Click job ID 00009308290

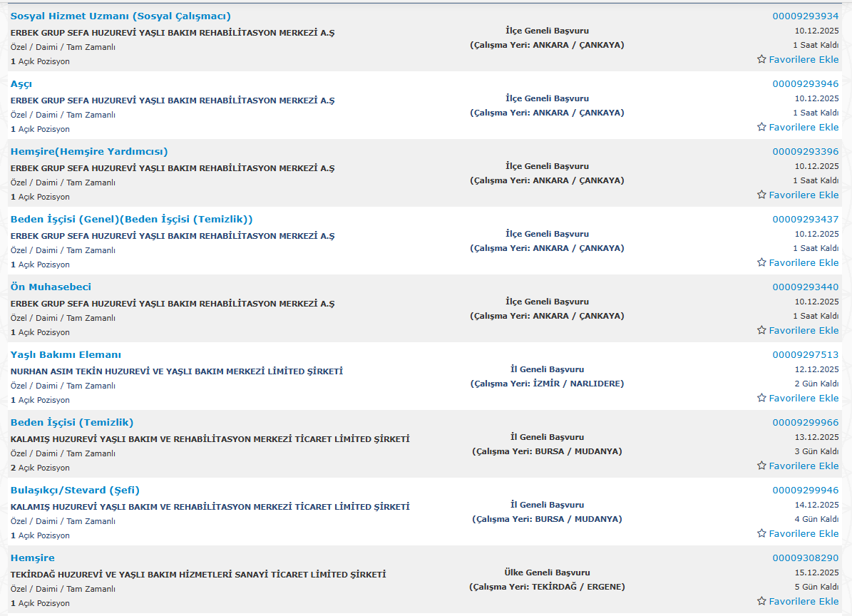coord(805,558)
